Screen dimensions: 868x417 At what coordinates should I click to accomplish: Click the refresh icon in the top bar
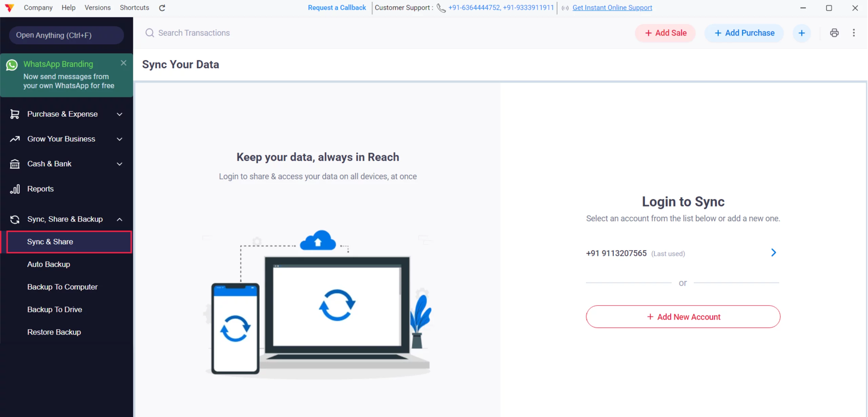pyautogui.click(x=162, y=7)
